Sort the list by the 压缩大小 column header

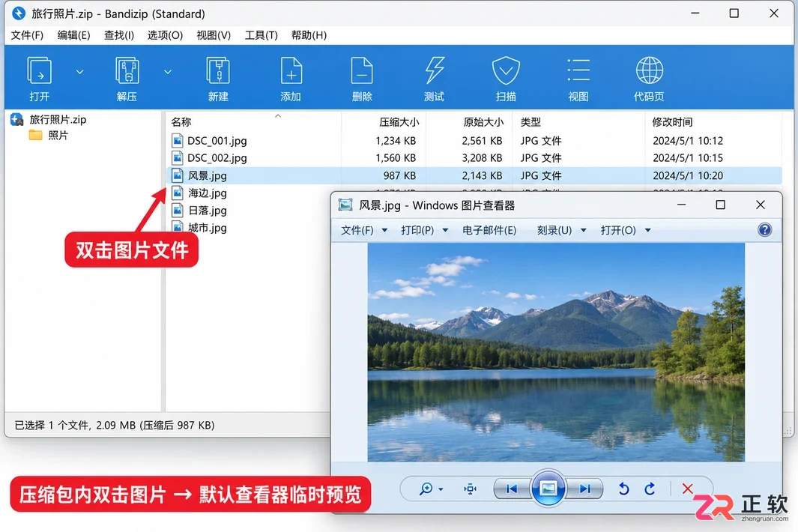click(399, 121)
